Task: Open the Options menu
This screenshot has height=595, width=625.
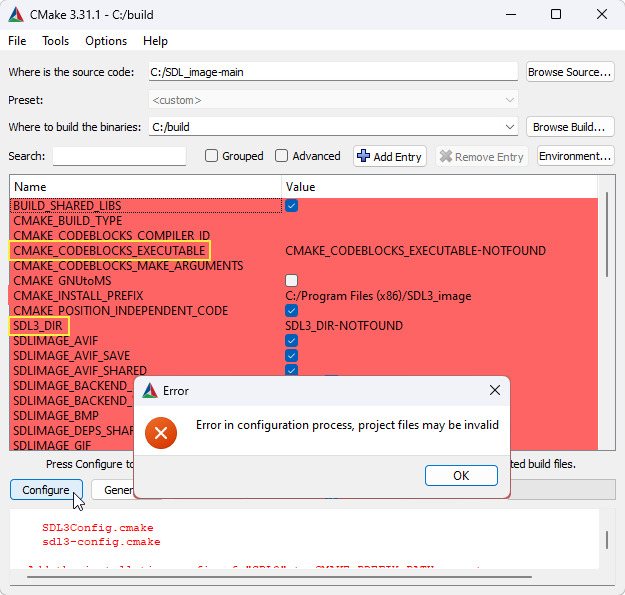Action: (106, 41)
